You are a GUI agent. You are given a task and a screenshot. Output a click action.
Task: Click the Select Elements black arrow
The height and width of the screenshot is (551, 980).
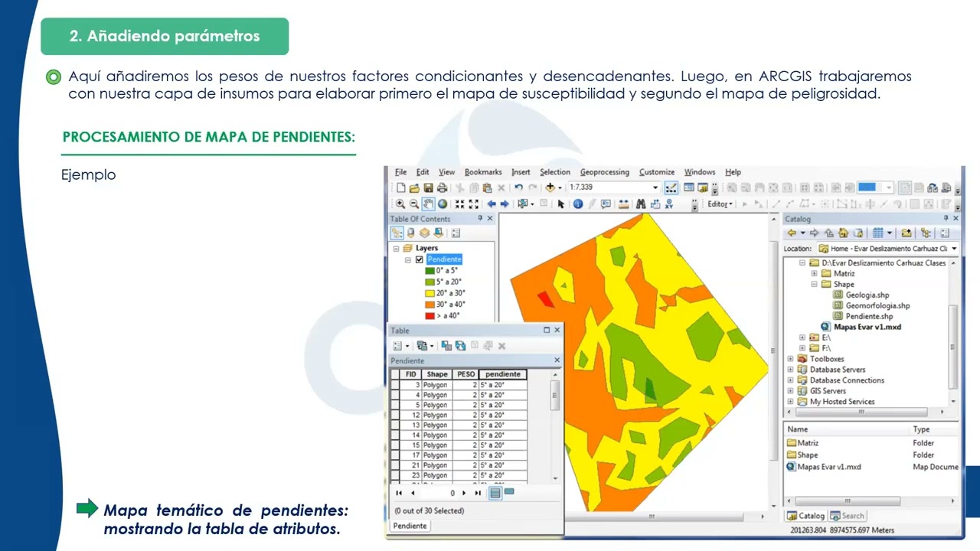[561, 204]
